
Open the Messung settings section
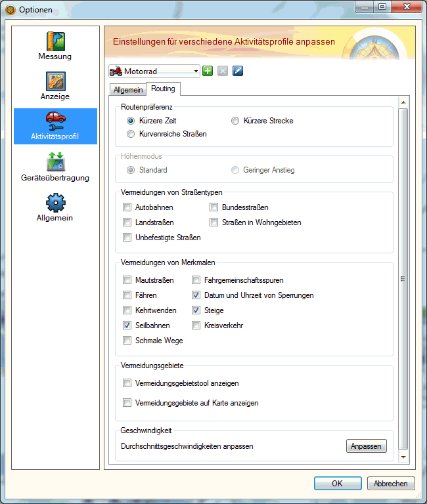tap(55, 46)
